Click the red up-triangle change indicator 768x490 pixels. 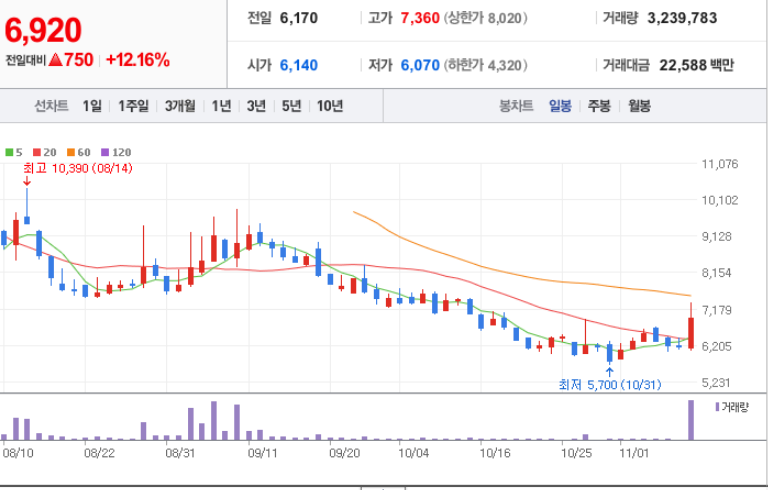(55, 60)
